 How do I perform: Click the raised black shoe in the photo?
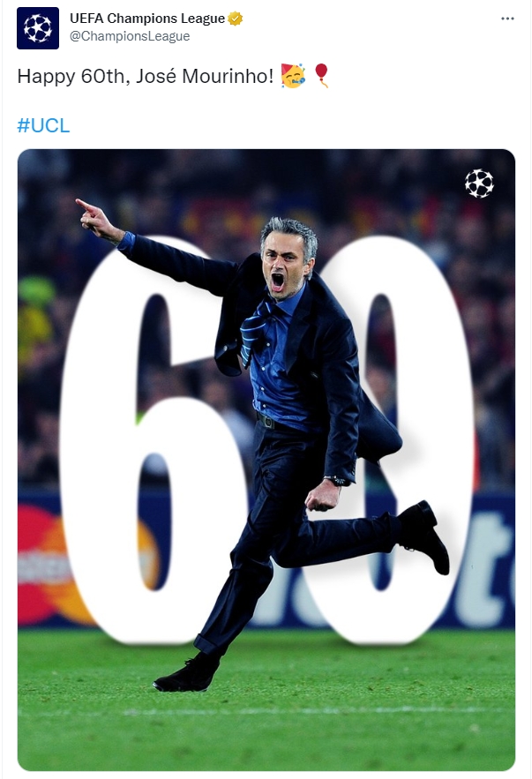click(423, 536)
